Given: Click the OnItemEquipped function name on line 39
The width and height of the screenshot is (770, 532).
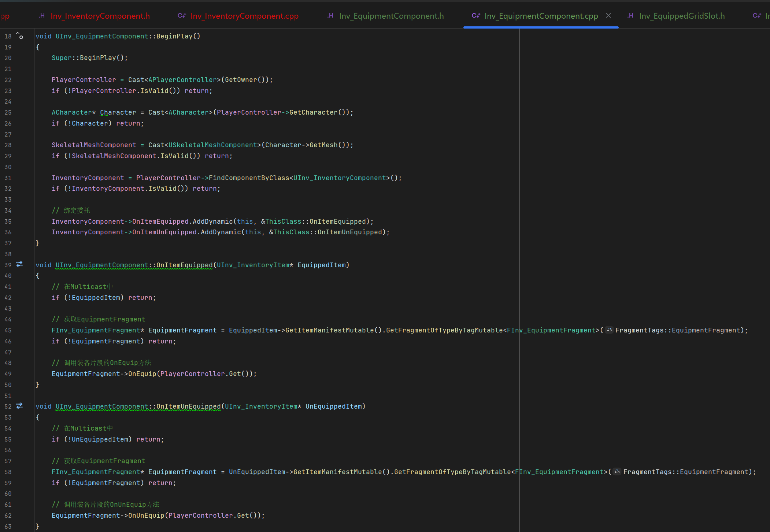Looking at the screenshot, I should coord(184,265).
